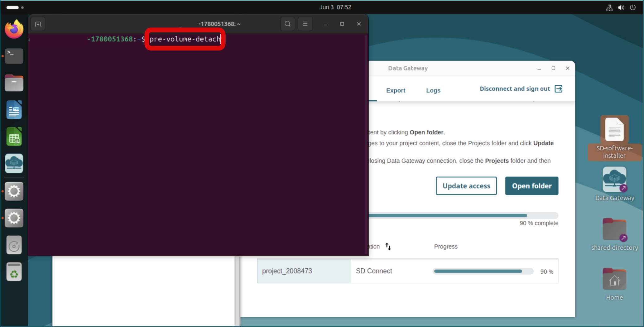Open the Trash in the dock
Screen dimensions: 644x327
(14, 272)
